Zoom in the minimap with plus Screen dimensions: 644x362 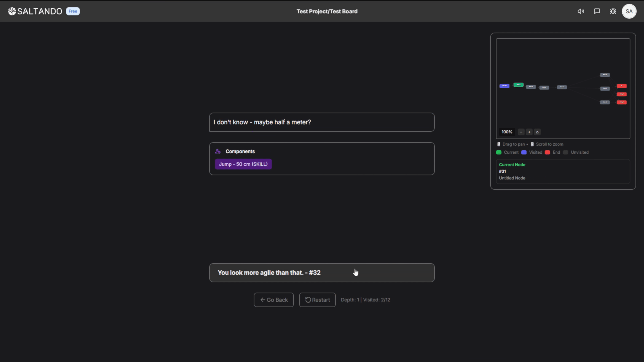529,132
